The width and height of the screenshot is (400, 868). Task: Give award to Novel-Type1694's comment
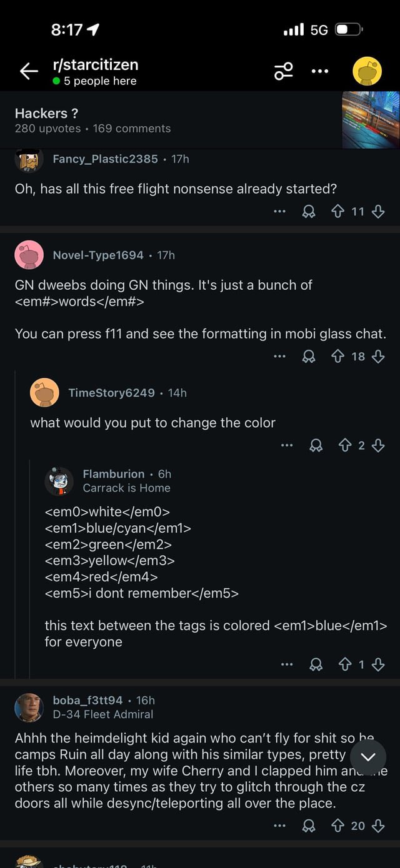(x=309, y=357)
